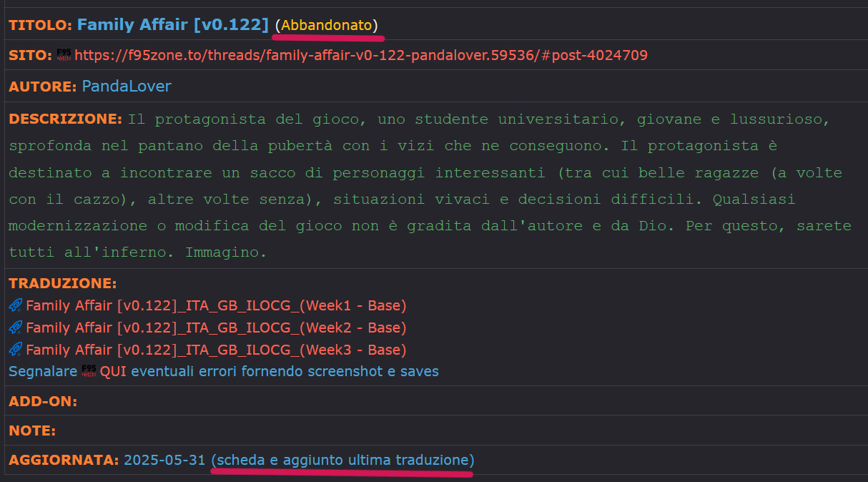Click the F95zone icon beside SITO

point(64,55)
